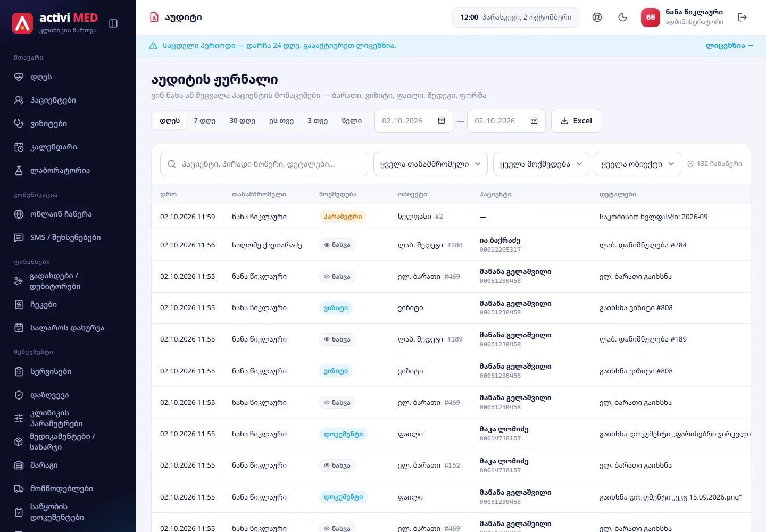Open the დღეს sidebar item
This screenshot has height=532, width=766.
tap(68, 77)
